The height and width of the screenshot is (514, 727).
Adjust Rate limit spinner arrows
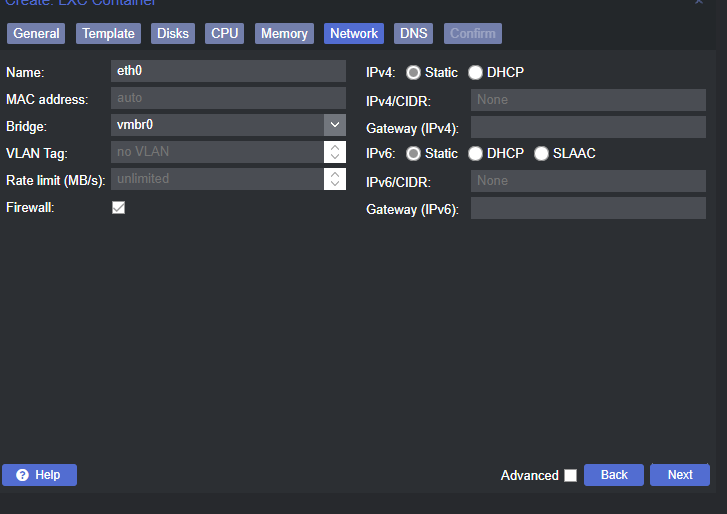pos(334,179)
